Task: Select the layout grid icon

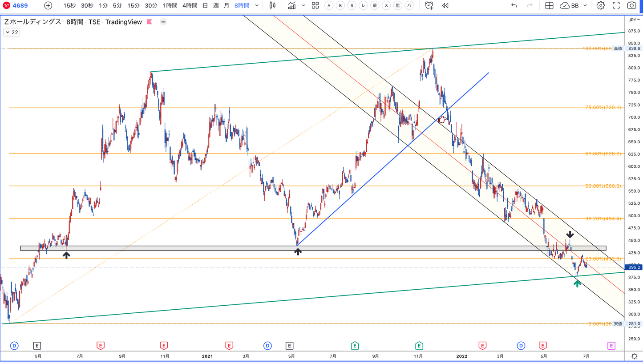Action: click(x=549, y=5)
